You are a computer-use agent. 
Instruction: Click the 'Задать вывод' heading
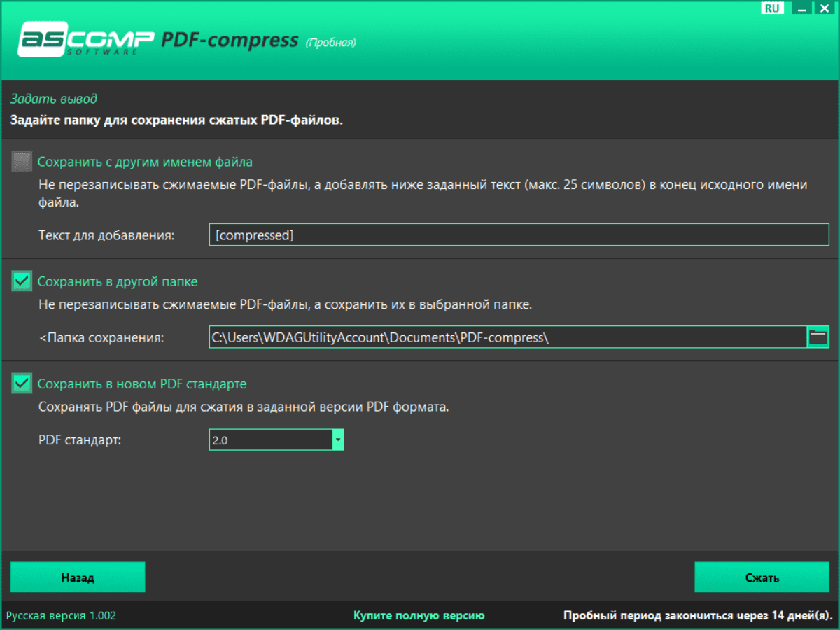pyautogui.click(x=53, y=99)
